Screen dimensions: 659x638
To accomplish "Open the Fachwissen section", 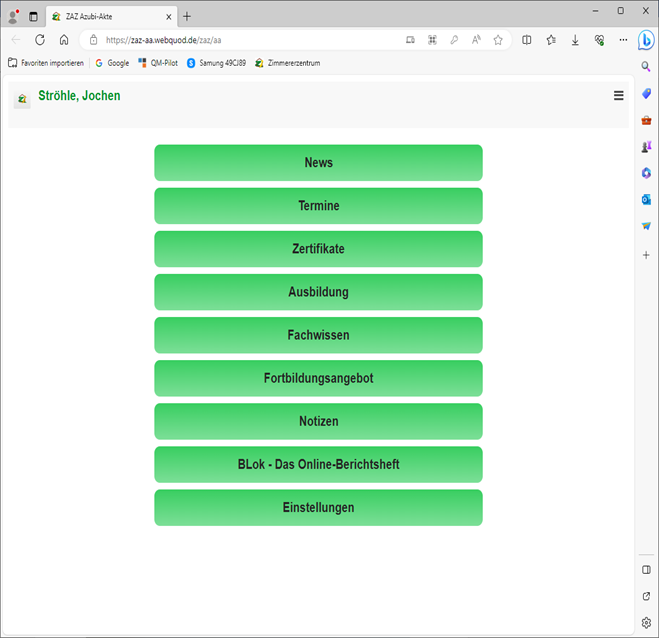I will 318,335.
